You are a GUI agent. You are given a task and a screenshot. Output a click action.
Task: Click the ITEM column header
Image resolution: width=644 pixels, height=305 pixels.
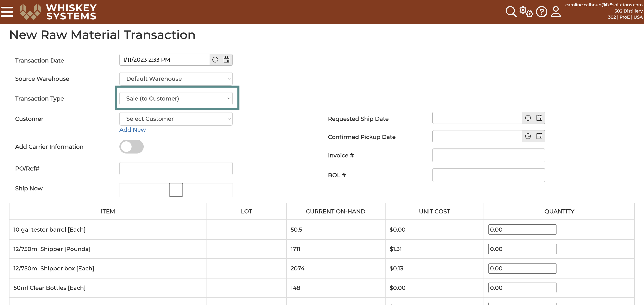pyautogui.click(x=108, y=211)
